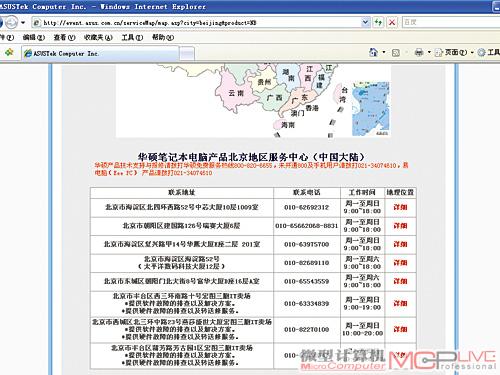This screenshot has width=500, height=375.
Task: Click the red Stop loading icon
Action: click(392, 22)
